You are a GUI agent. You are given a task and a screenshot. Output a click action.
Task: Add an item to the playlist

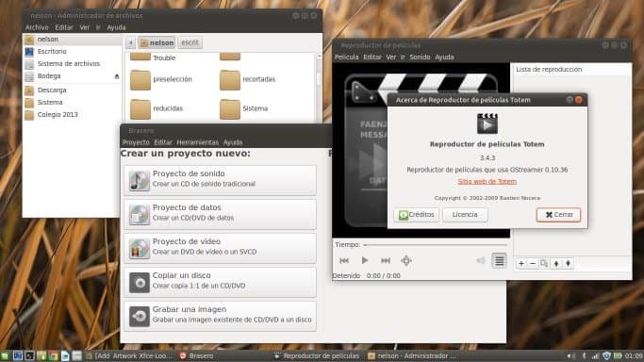point(521,264)
